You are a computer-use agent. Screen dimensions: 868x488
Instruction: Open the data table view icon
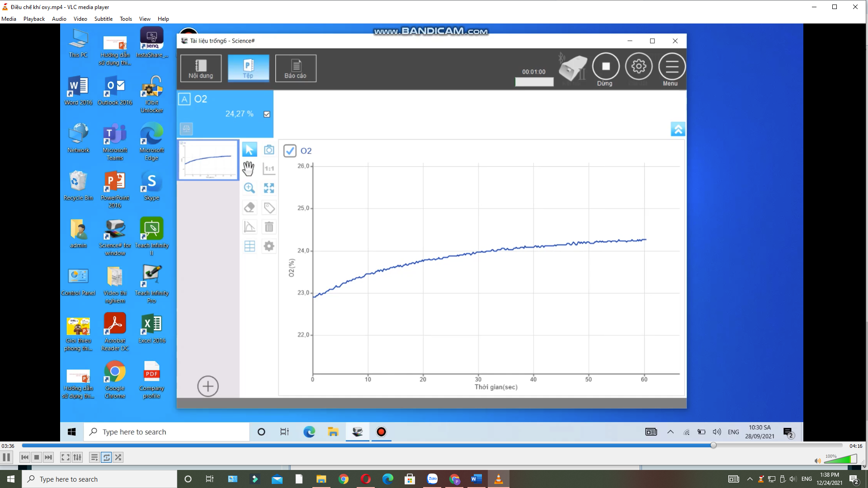click(x=250, y=246)
